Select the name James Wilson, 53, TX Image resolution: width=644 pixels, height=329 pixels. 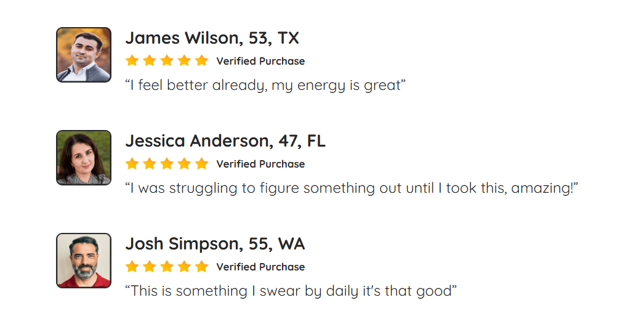212,38
